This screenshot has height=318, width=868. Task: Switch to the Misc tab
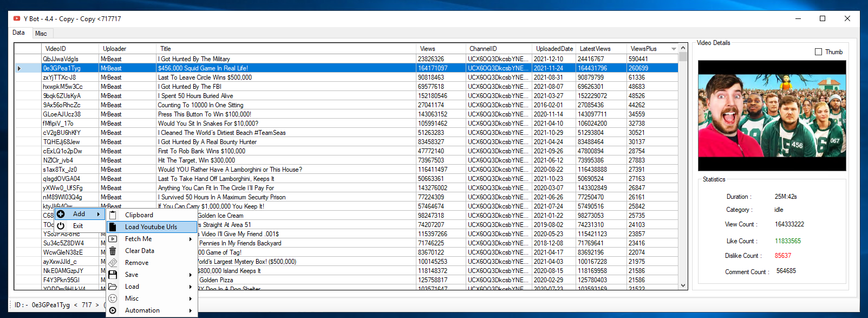(x=41, y=34)
